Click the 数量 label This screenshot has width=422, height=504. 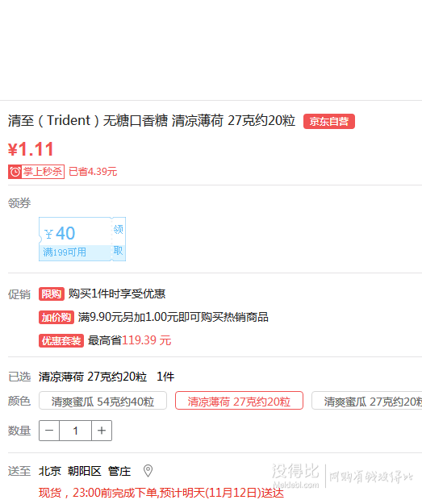[19, 431]
